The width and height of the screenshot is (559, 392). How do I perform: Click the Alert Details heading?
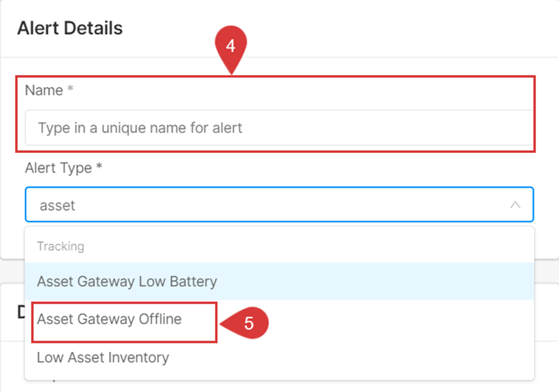(70, 28)
